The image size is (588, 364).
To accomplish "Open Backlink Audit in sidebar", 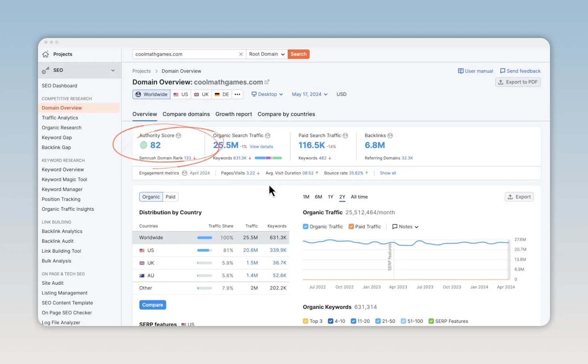I will click(58, 241).
